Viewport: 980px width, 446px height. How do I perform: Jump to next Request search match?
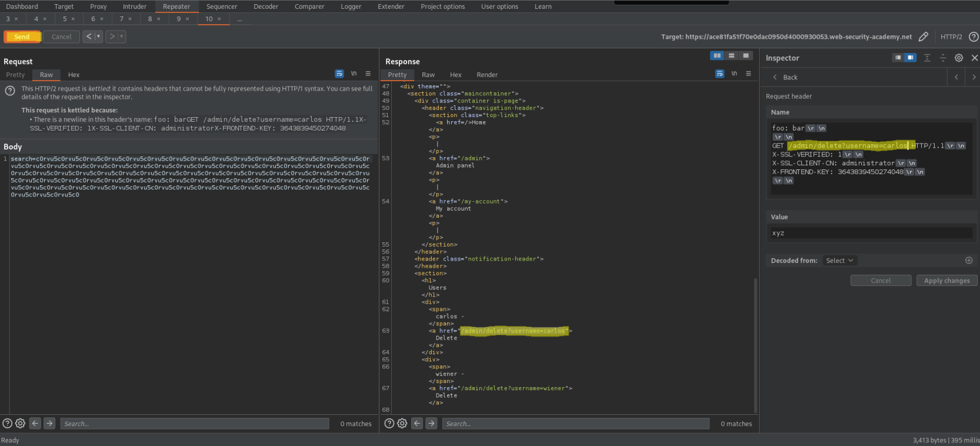pyautogui.click(x=49, y=423)
